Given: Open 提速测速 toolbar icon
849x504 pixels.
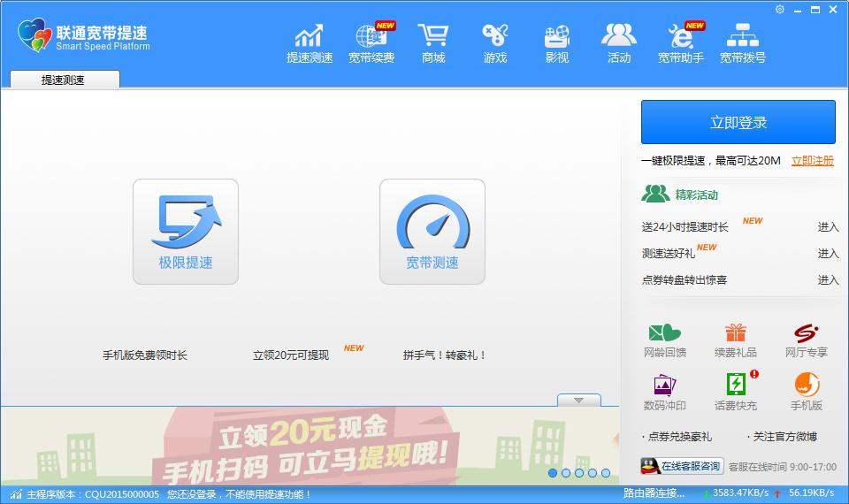Looking at the screenshot, I should coord(310,43).
